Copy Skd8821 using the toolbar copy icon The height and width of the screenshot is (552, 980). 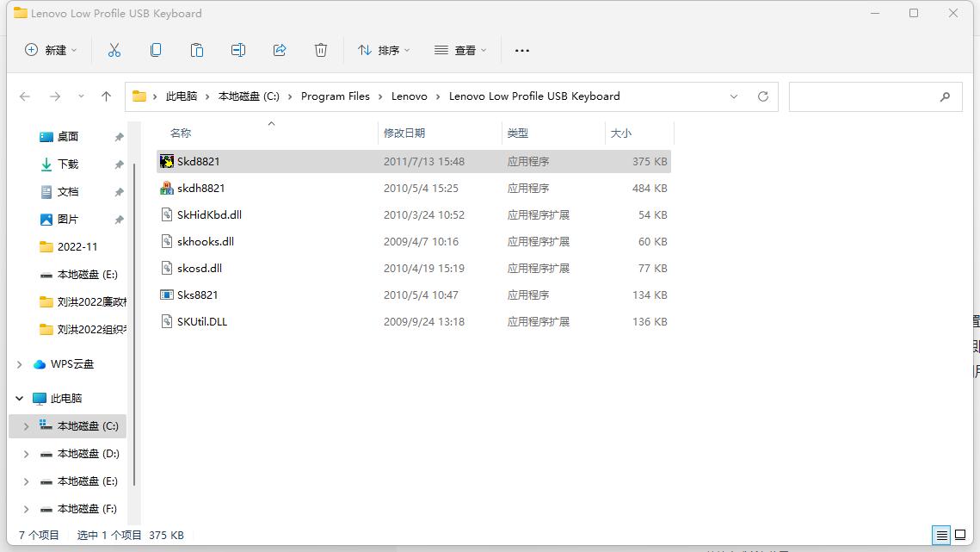156,50
